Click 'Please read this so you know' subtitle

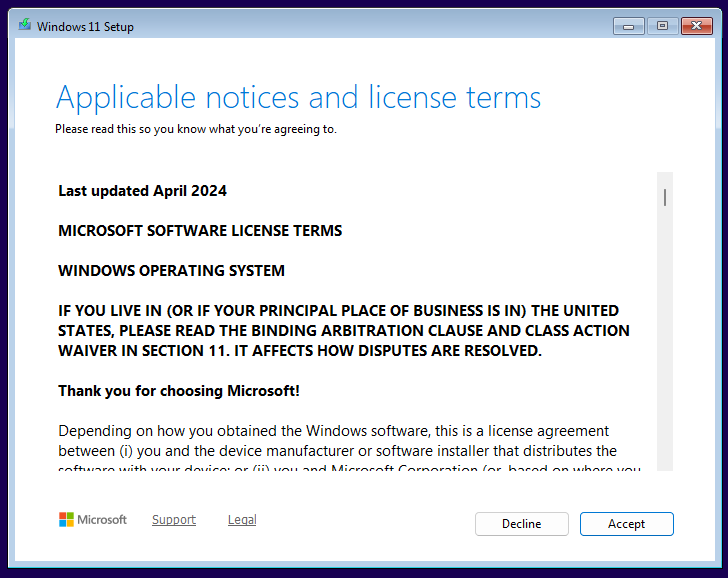pos(195,129)
